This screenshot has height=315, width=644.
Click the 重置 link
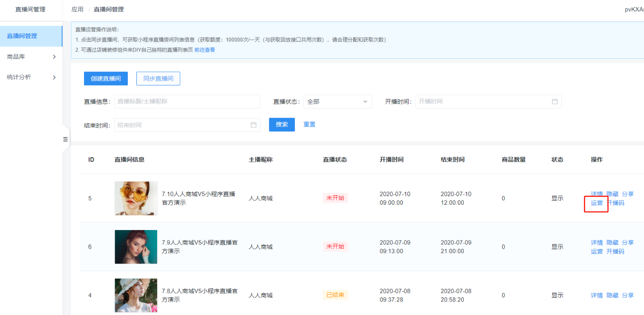[309, 125]
